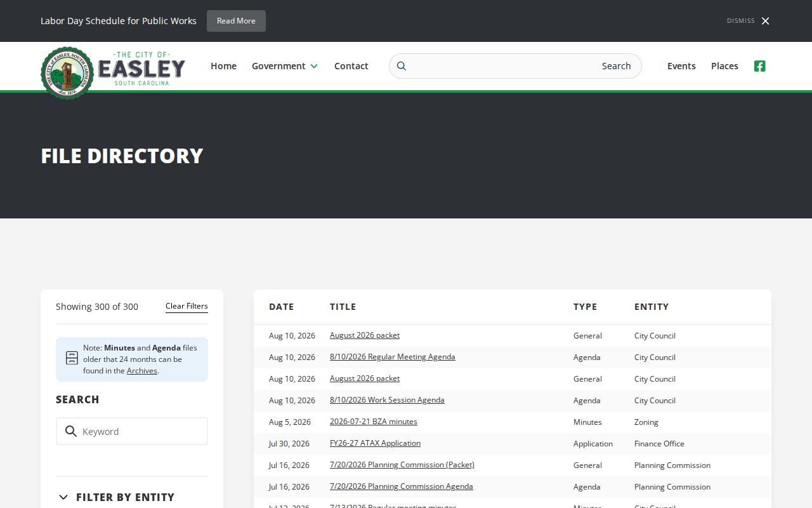The width and height of the screenshot is (812, 508).
Task: Click the Finance Office entity cell
Action: 659,444
